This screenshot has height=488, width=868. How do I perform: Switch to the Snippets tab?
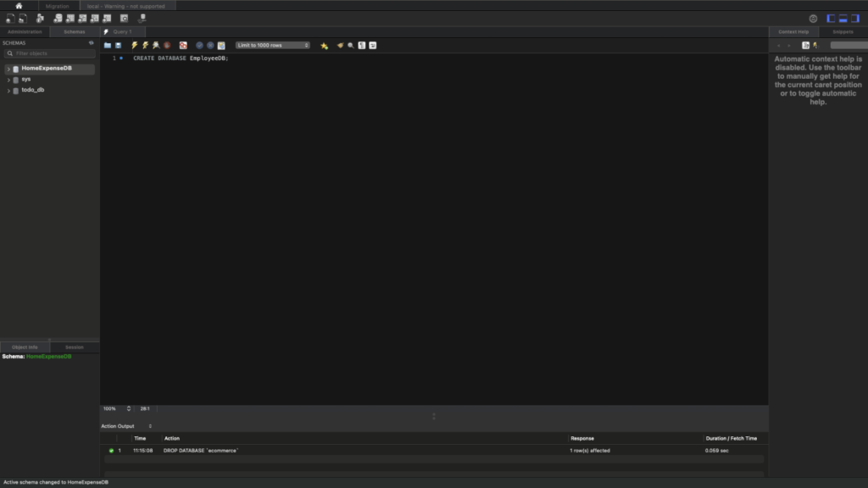pos(843,31)
